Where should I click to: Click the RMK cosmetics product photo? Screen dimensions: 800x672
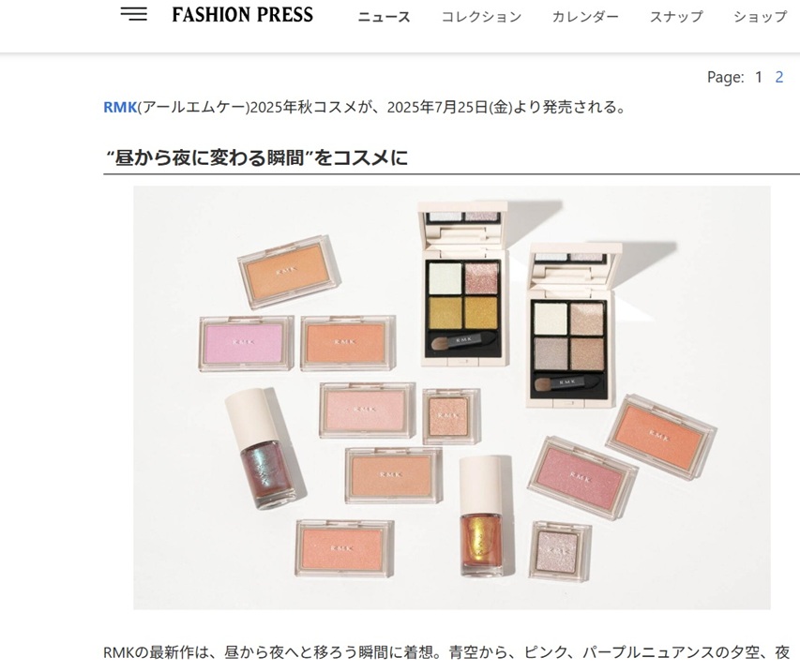tap(451, 397)
